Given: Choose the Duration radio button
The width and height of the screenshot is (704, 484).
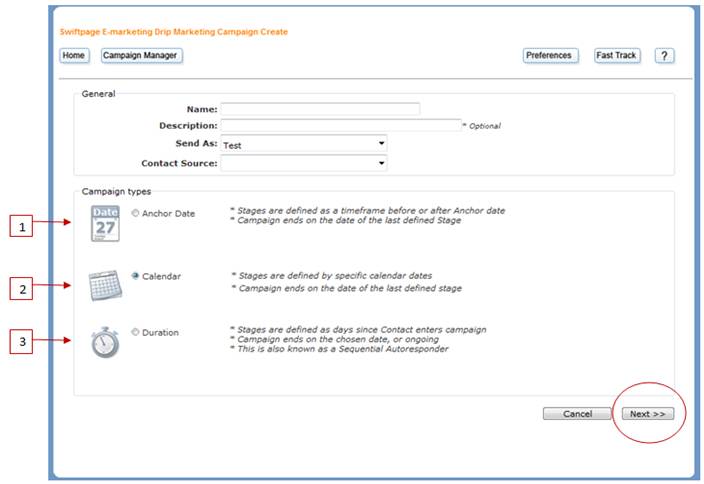Looking at the screenshot, I should point(135,332).
